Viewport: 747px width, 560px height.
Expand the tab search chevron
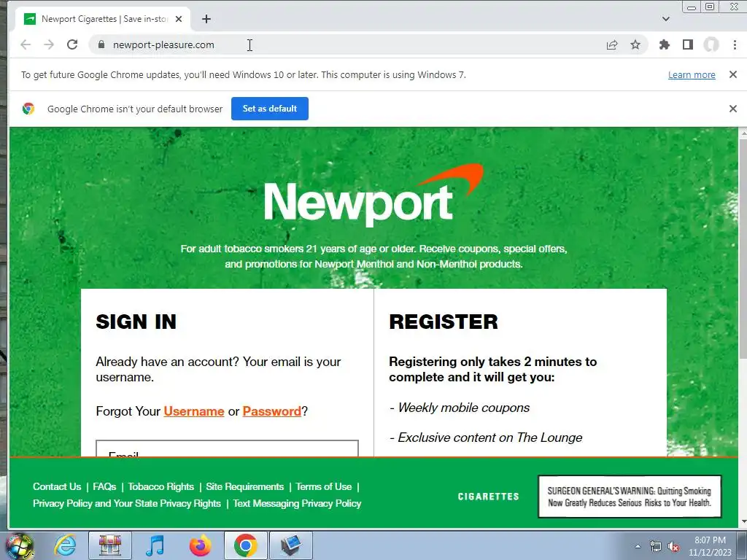pos(665,19)
